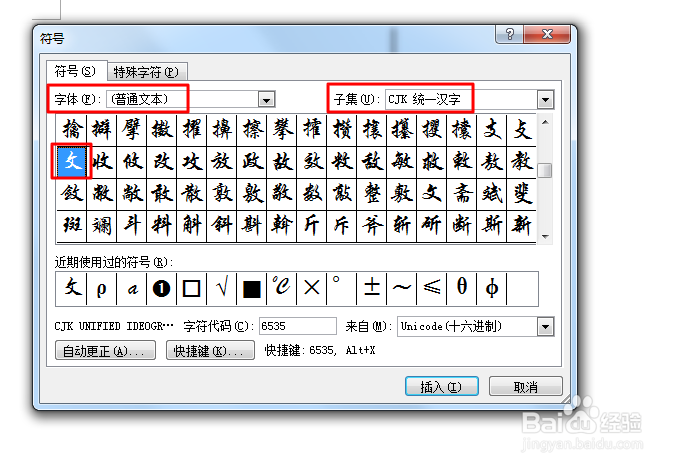Pick the square root √ recent symbol
Screen dimensions: 680x467
(x=222, y=289)
